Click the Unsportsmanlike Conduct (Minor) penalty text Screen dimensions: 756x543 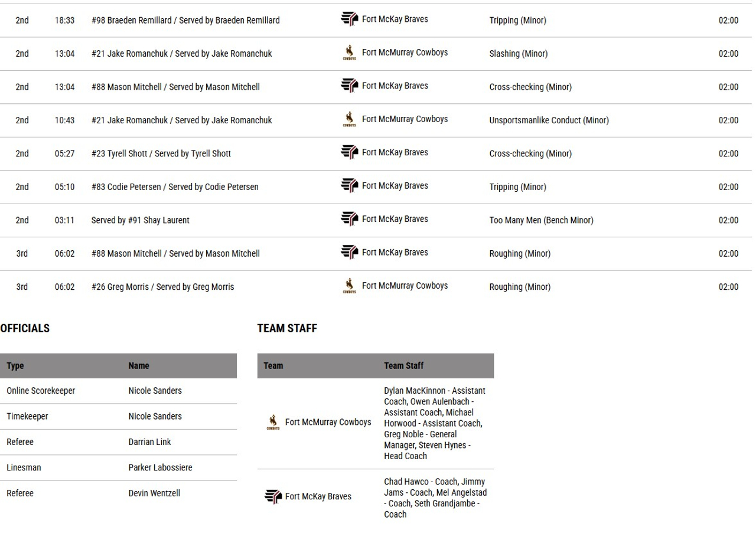click(x=549, y=120)
